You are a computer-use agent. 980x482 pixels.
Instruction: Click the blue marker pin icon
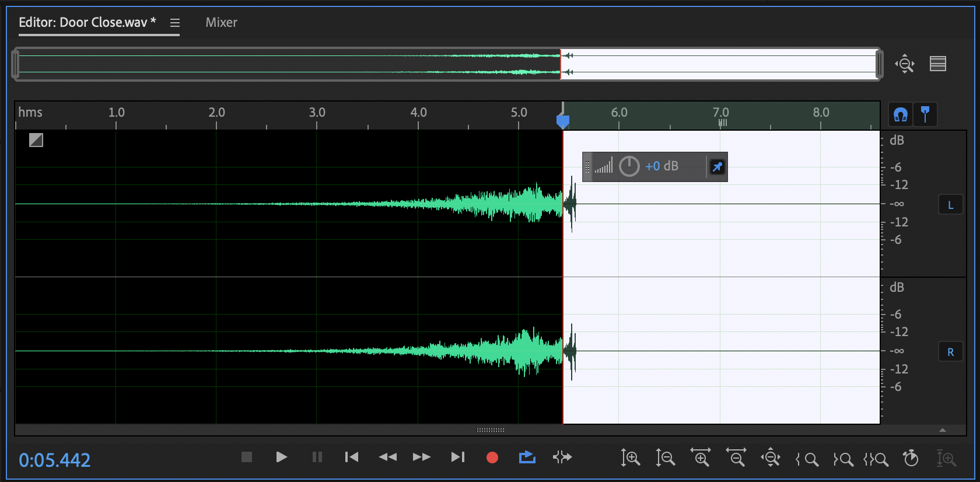pos(925,114)
